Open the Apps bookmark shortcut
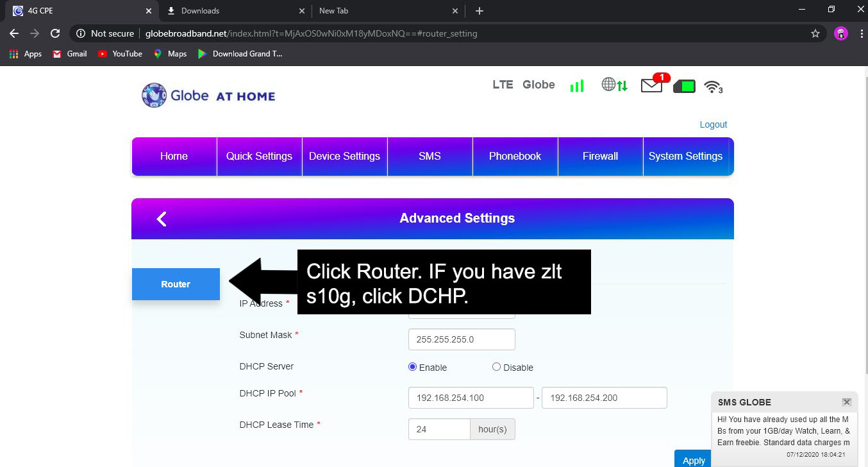Screen dimensions: 868x467 pos(26,54)
